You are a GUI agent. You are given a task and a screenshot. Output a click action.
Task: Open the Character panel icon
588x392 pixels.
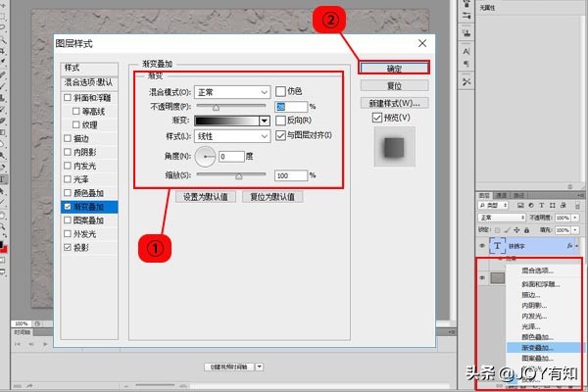[x=466, y=51]
